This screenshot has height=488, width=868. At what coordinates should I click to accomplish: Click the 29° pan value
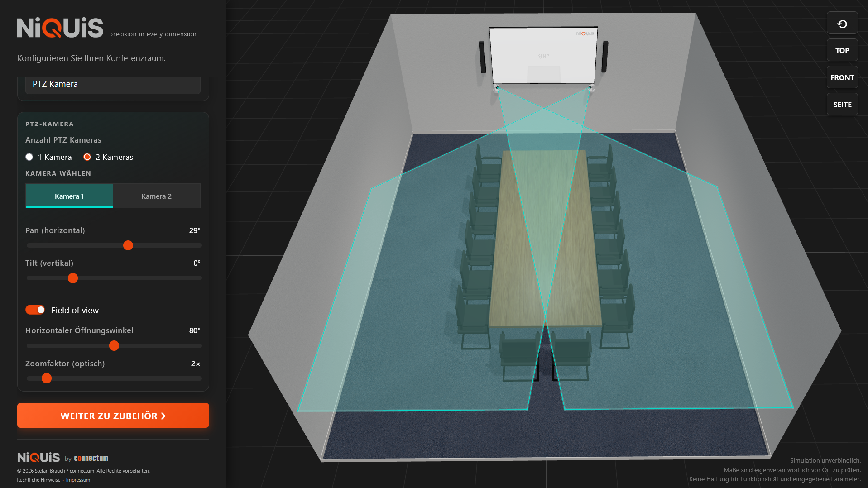195,230
